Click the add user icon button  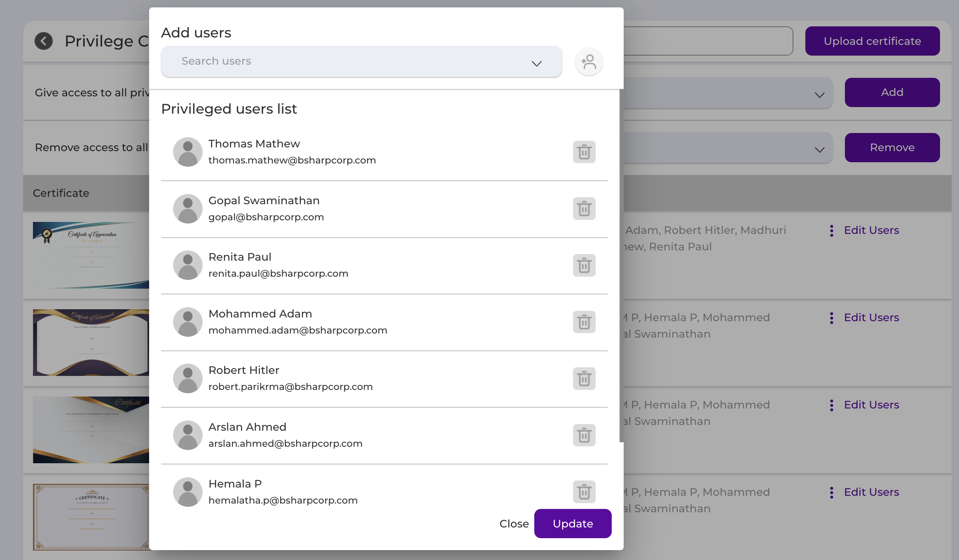(589, 62)
